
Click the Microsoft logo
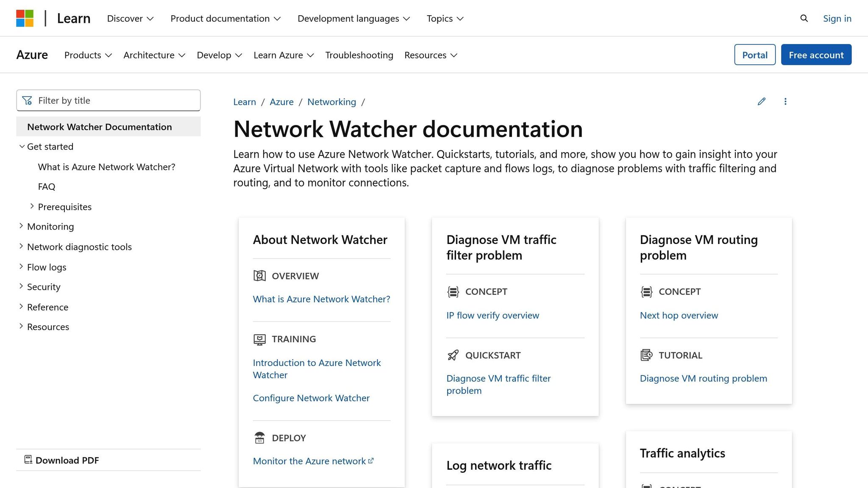pos(25,18)
